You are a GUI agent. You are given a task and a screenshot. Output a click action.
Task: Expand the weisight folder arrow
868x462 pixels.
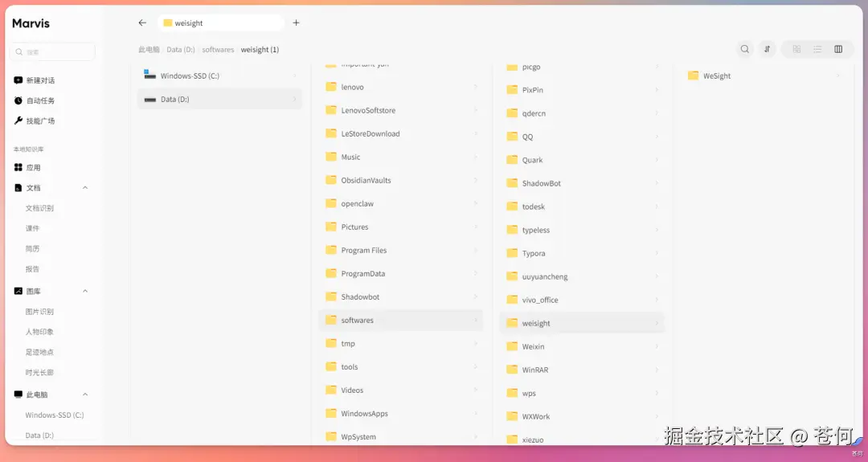[x=657, y=323]
